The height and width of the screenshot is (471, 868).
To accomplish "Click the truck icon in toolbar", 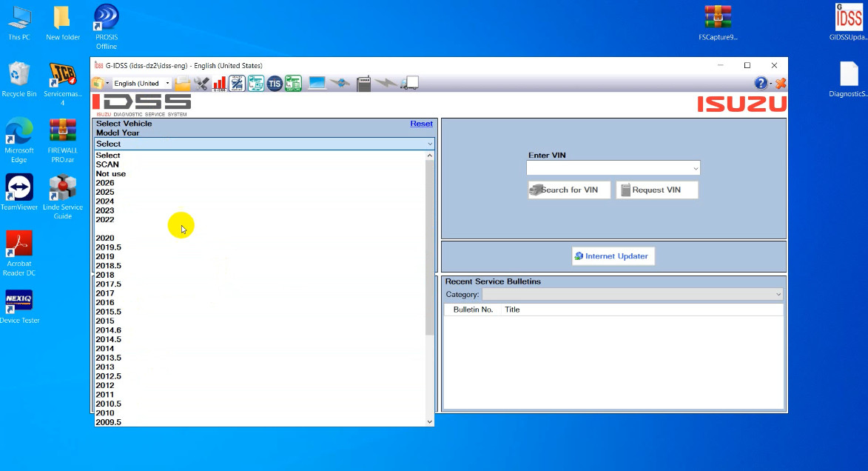I will 409,83.
